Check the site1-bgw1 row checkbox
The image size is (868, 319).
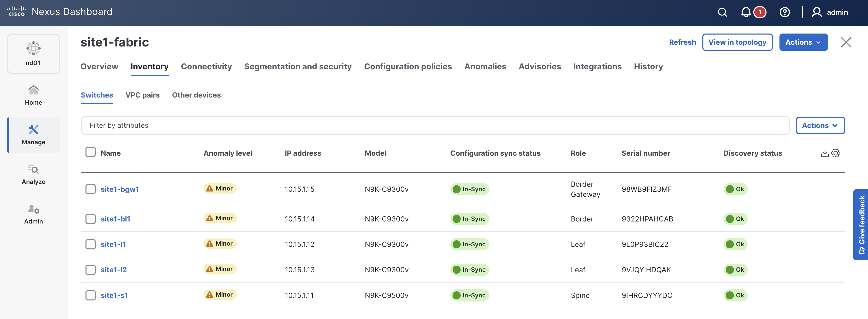[90, 189]
